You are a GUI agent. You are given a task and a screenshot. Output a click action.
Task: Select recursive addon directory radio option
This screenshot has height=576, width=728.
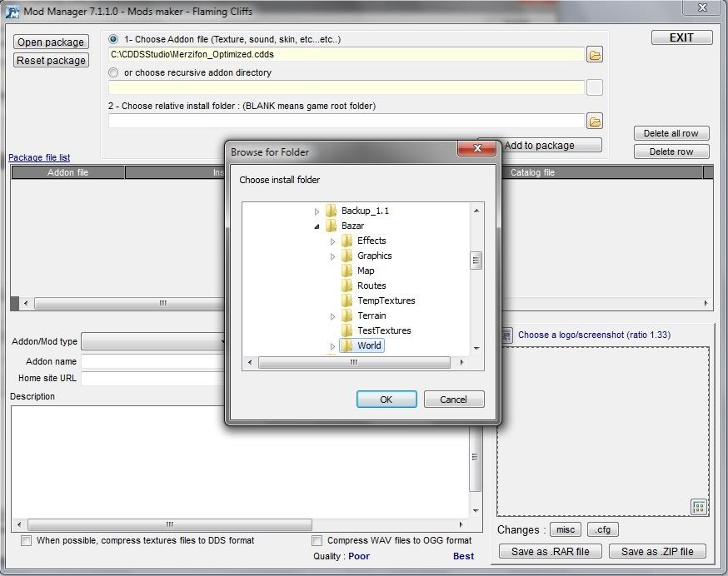pyautogui.click(x=113, y=72)
